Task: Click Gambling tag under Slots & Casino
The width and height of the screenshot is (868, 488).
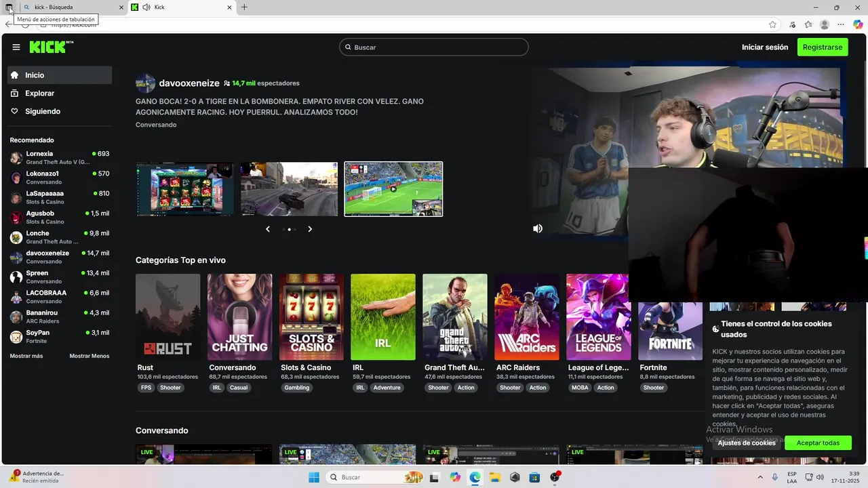Action: coord(297,388)
